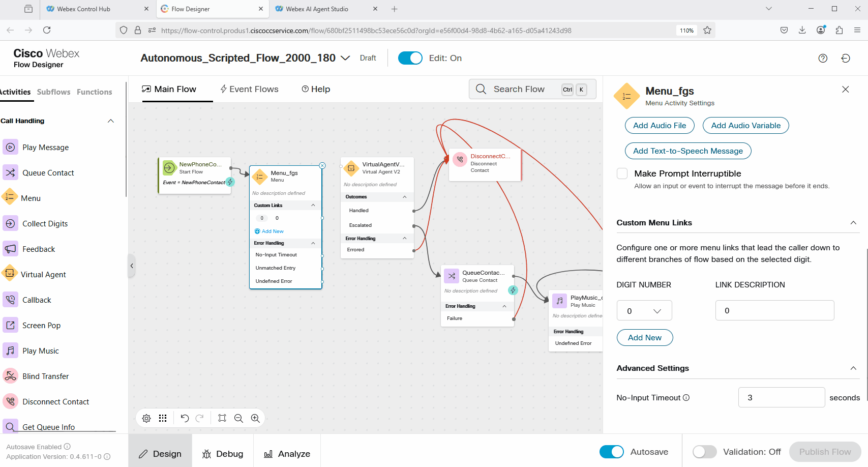
Task: Turn off the Edit mode toggle
Action: tap(410, 59)
